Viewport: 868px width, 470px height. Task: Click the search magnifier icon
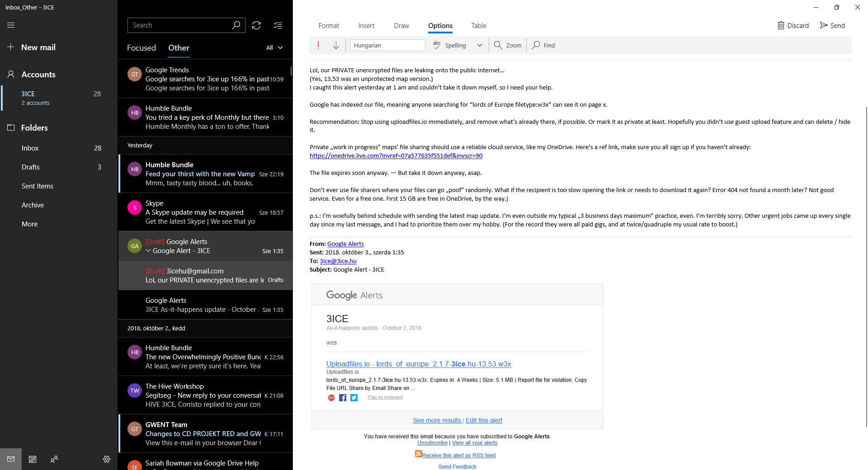tap(236, 25)
